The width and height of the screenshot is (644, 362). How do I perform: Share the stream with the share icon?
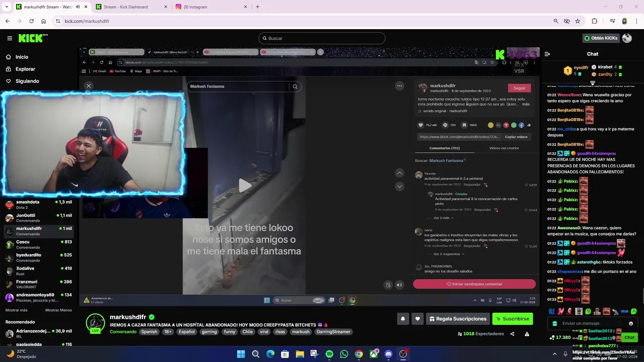512,334
